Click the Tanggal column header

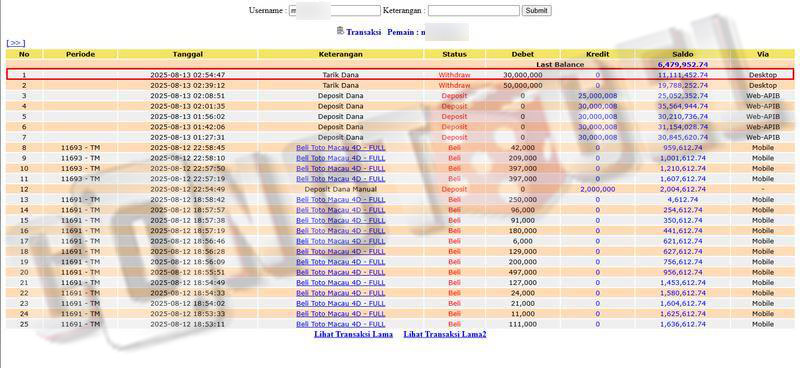click(188, 54)
